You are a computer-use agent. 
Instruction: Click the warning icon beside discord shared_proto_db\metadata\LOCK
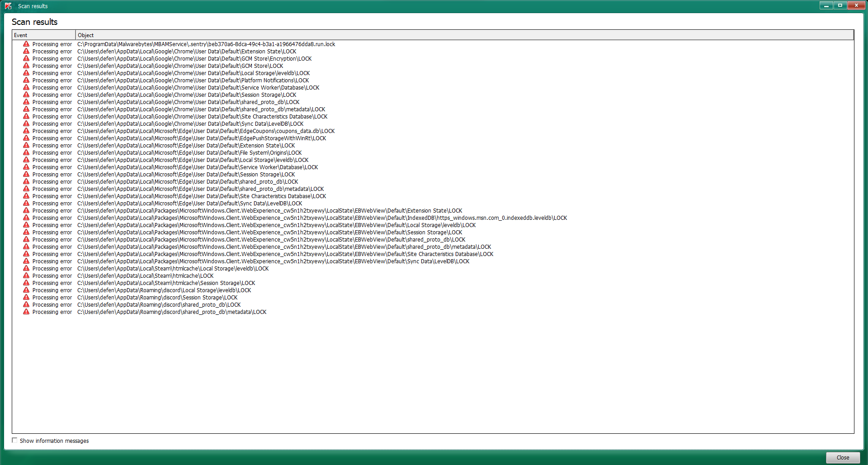click(26, 312)
